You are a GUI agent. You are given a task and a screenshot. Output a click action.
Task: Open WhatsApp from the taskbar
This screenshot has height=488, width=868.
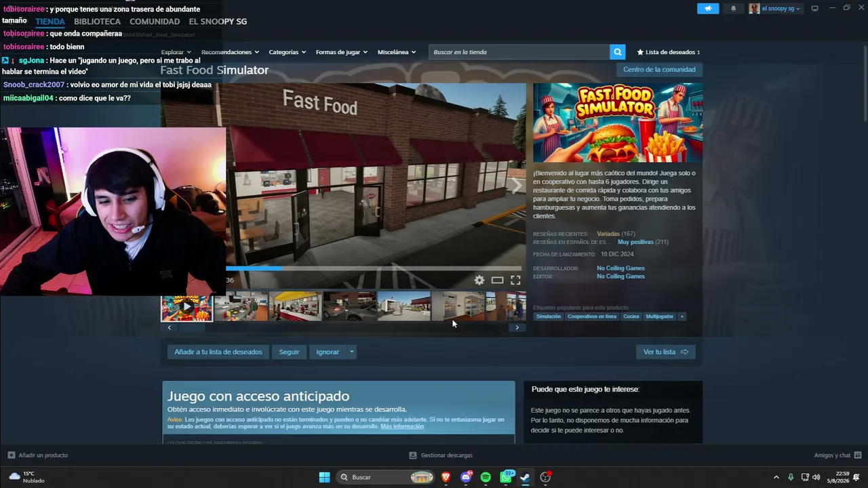pyautogui.click(x=506, y=477)
